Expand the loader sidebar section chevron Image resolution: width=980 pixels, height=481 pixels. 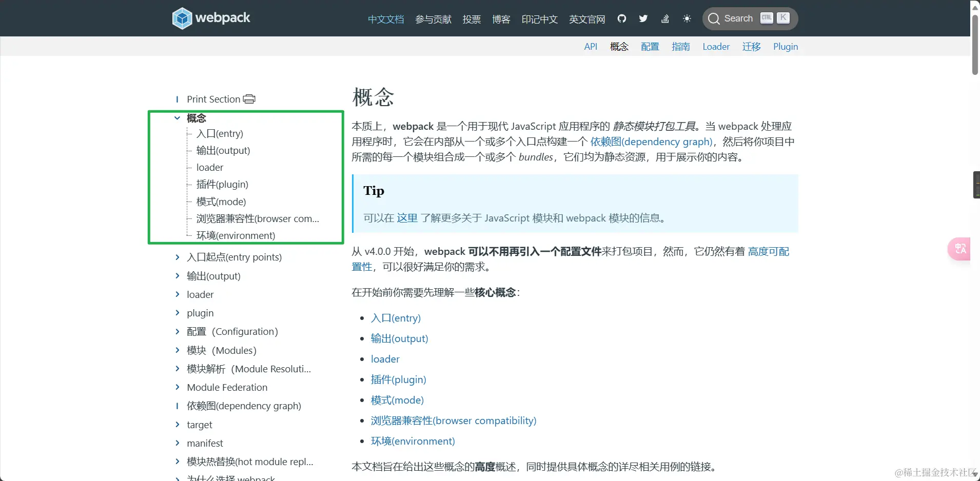click(x=177, y=294)
